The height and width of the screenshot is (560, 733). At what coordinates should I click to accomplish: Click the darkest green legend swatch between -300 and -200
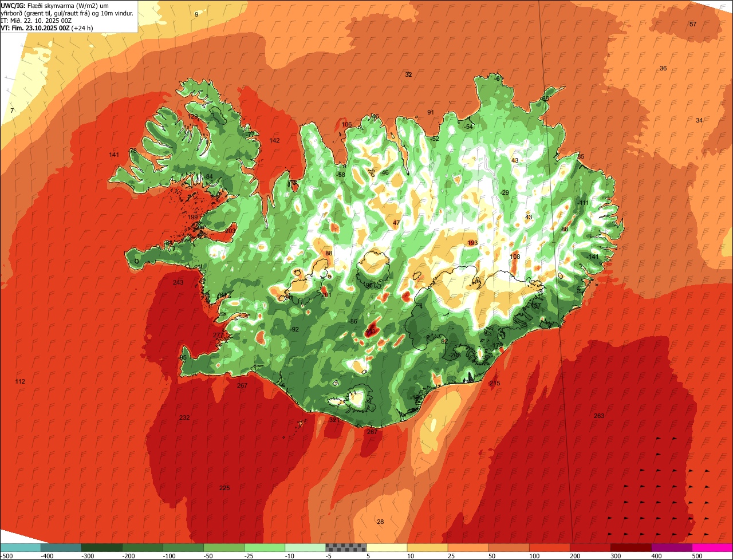coord(101,547)
